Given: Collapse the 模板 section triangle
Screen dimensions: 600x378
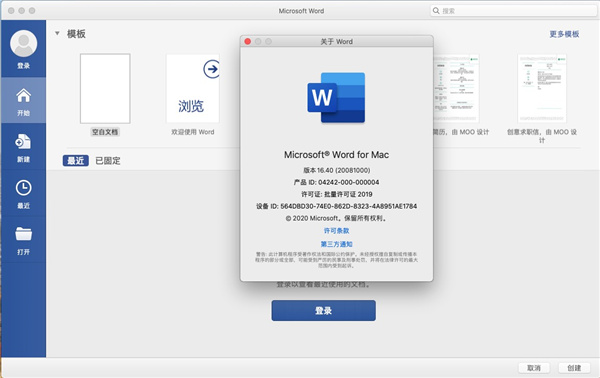Looking at the screenshot, I should (x=57, y=33).
